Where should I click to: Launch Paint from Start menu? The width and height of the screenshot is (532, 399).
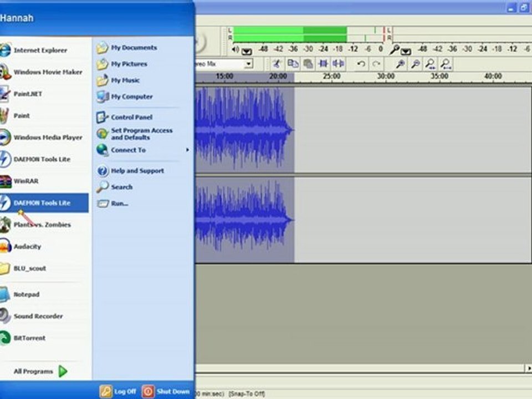(44, 116)
